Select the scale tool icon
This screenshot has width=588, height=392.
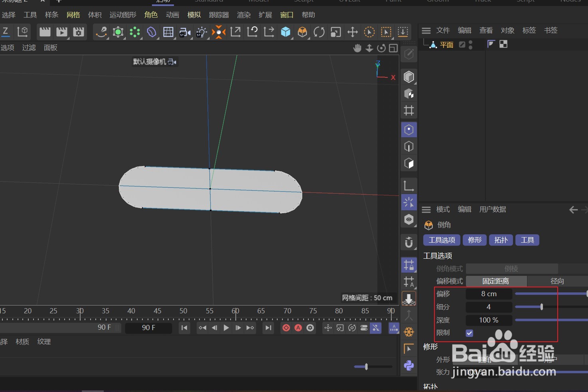pyautogui.click(x=336, y=32)
